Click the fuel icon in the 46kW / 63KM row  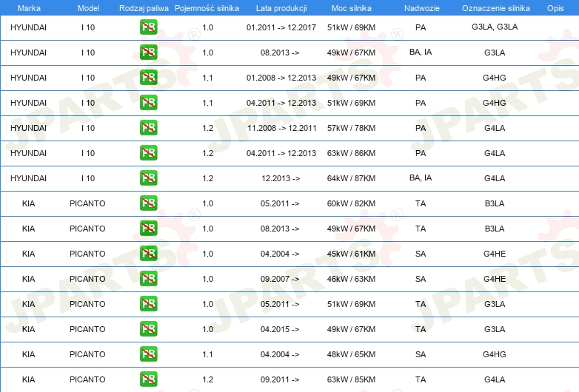click(x=148, y=278)
